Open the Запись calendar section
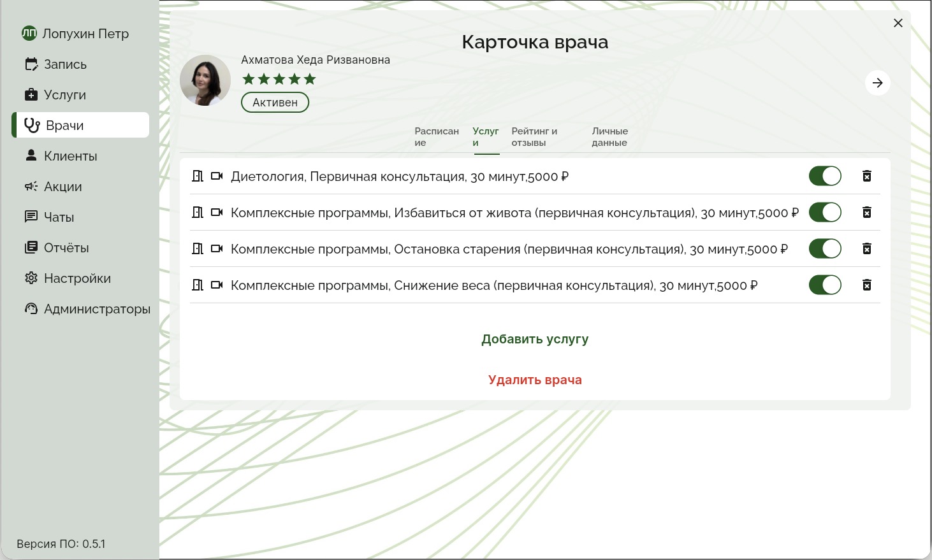The height and width of the screenshot is (560, 932). [65, 64]
